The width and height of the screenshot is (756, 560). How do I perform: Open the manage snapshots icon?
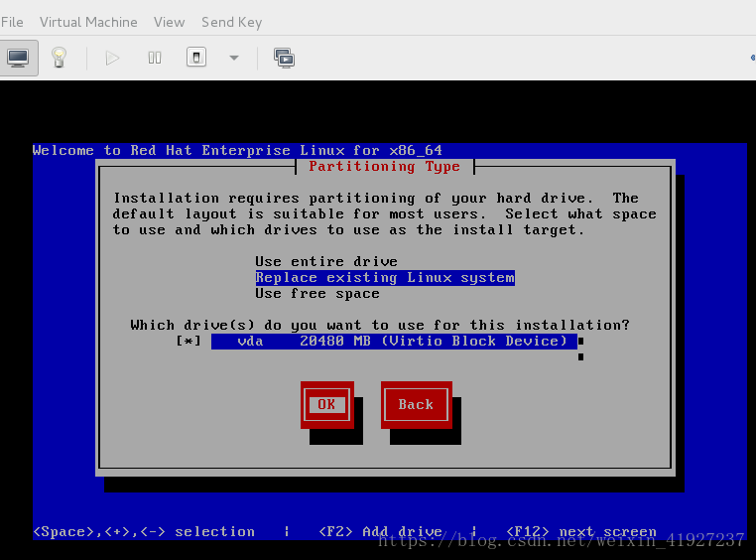[x=285, y=59]
